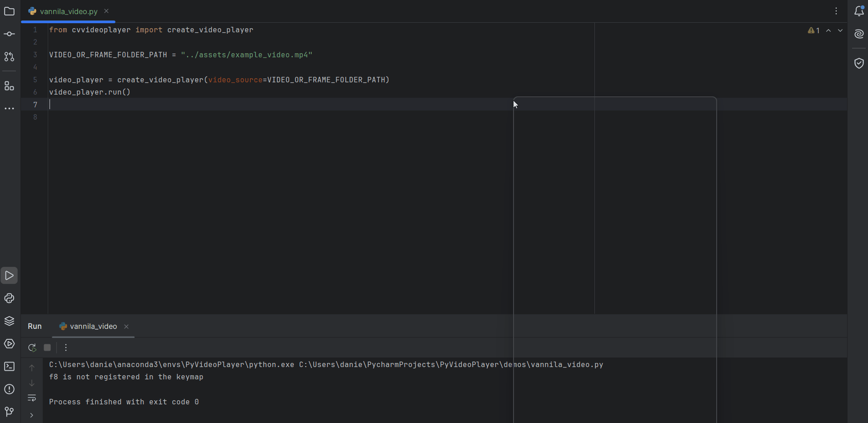Open the Commit tool window

(x=9, y=34)
